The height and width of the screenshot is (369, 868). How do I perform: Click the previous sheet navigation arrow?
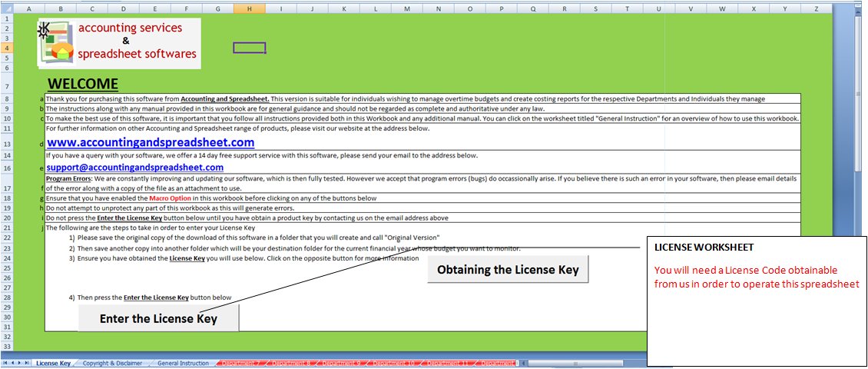pos(13,363)
